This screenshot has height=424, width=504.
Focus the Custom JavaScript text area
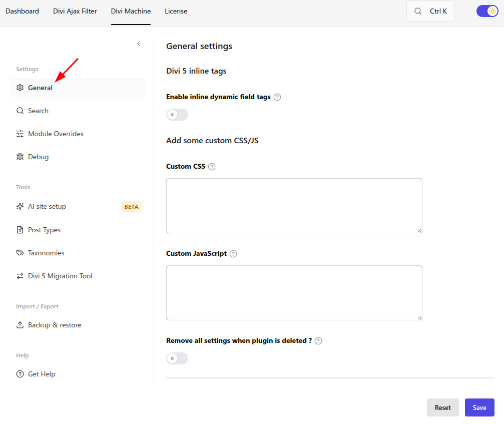pyautogui.click(x=294, y=293)
